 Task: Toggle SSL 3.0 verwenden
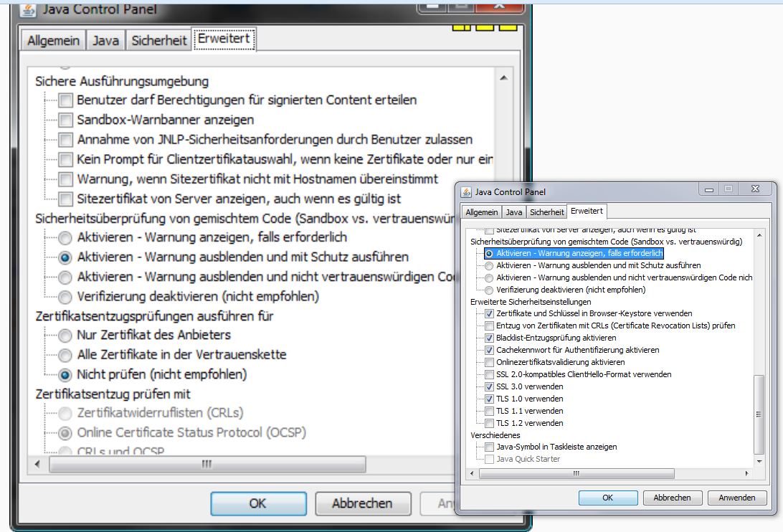coord(489,386)
